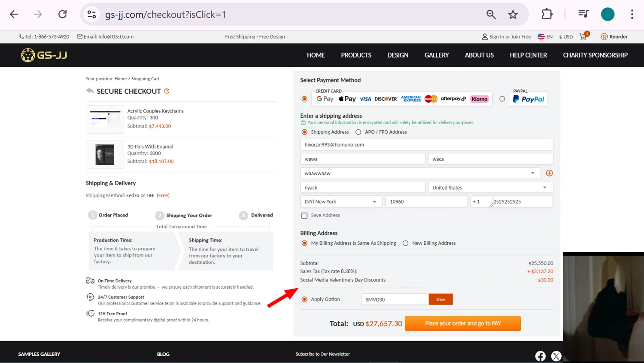Open the DESIGN menu

click(398, 55)
